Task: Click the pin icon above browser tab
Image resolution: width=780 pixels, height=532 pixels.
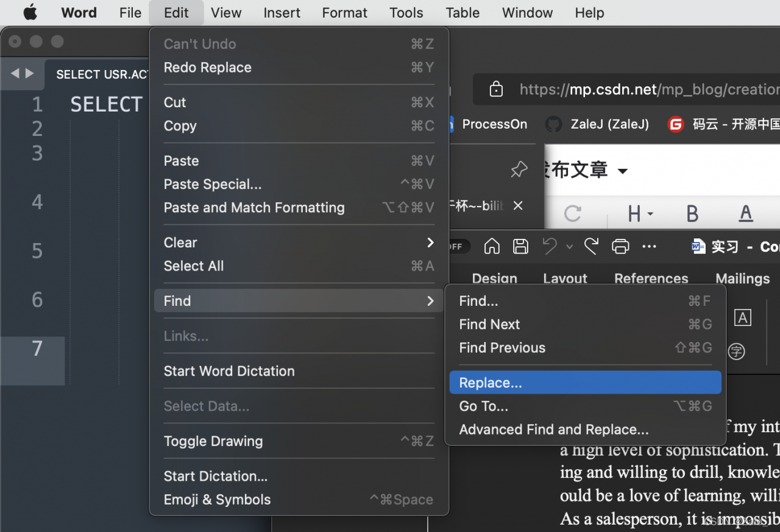Action: pos(519,170)
